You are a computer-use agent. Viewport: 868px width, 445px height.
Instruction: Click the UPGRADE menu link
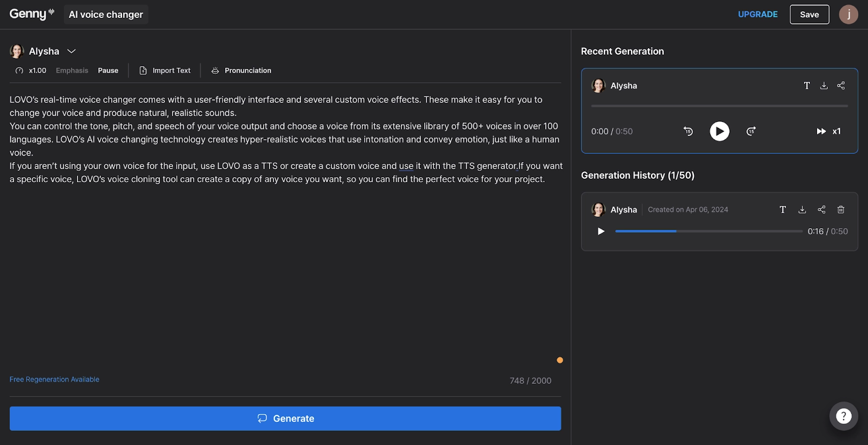[x=757, y=14]
